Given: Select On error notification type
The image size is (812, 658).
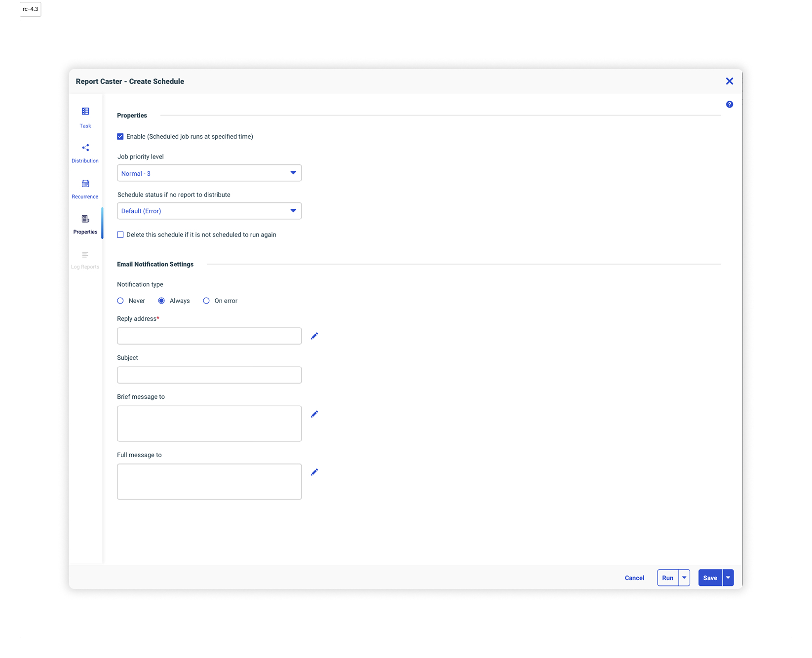Looking at the screenshot, I should pos(206,301).
